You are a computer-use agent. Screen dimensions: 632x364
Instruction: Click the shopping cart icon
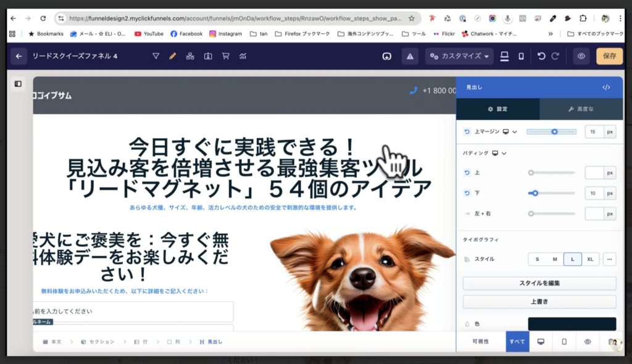[226, 56]
